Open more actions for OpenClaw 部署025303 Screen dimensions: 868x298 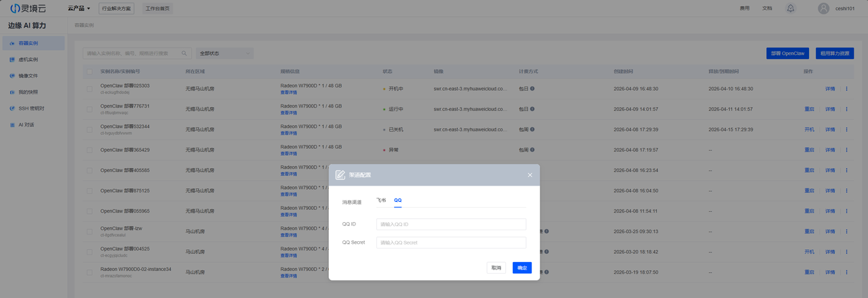point(846,89)
